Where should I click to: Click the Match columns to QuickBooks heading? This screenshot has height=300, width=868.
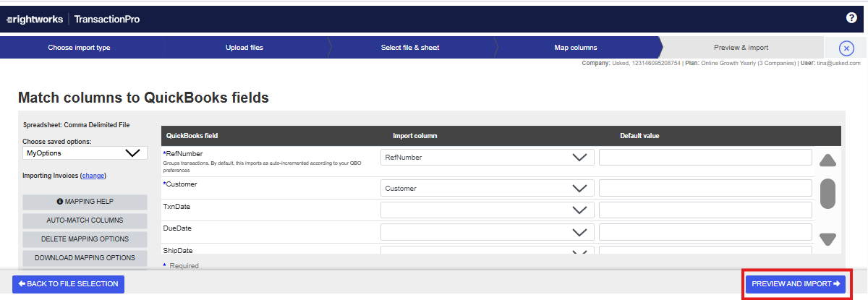pyautogui.click(x=143, y=98)
